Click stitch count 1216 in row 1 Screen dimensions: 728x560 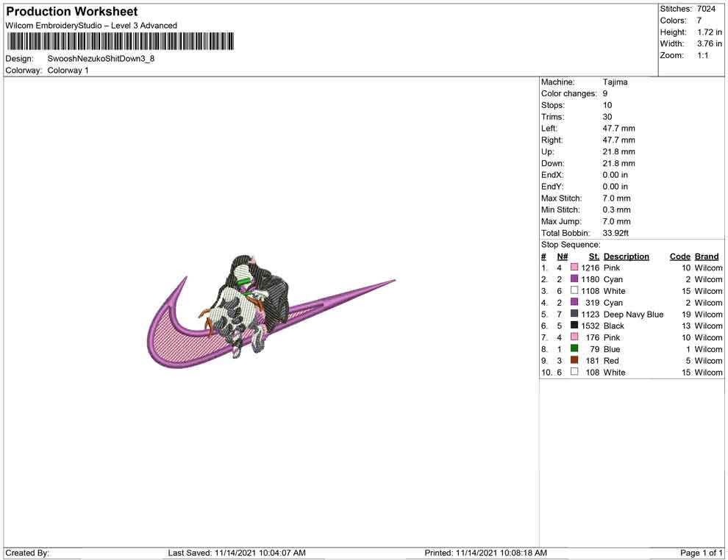tap(590, 268)
